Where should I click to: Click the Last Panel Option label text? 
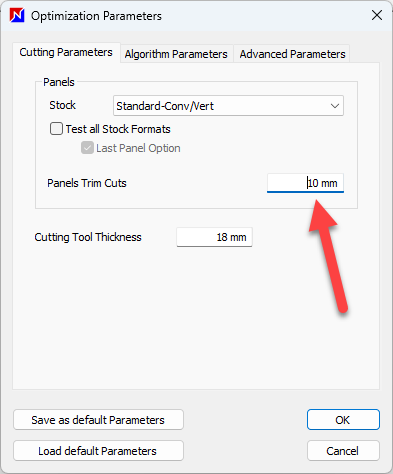click(138, 148)
